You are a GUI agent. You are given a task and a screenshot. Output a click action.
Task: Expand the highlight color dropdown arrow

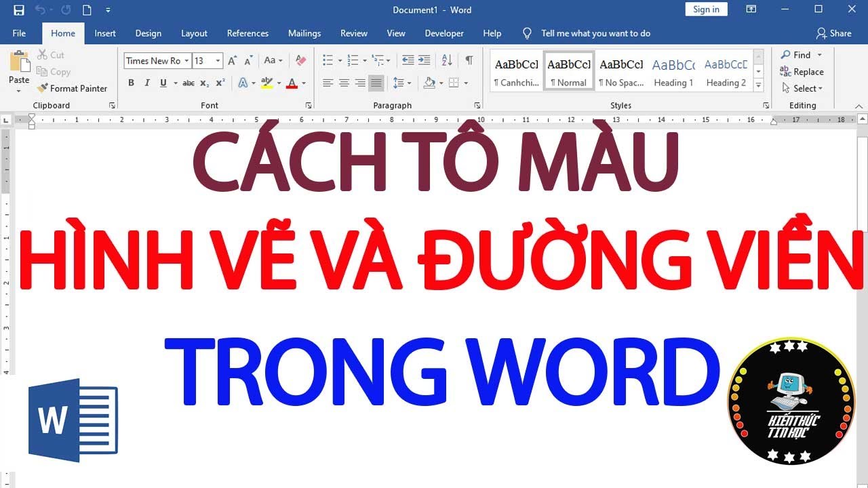point(278,83)
